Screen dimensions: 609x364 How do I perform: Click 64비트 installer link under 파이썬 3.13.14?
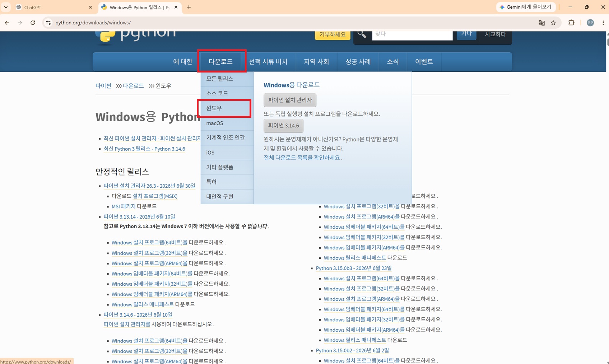[x=149, y=243]
